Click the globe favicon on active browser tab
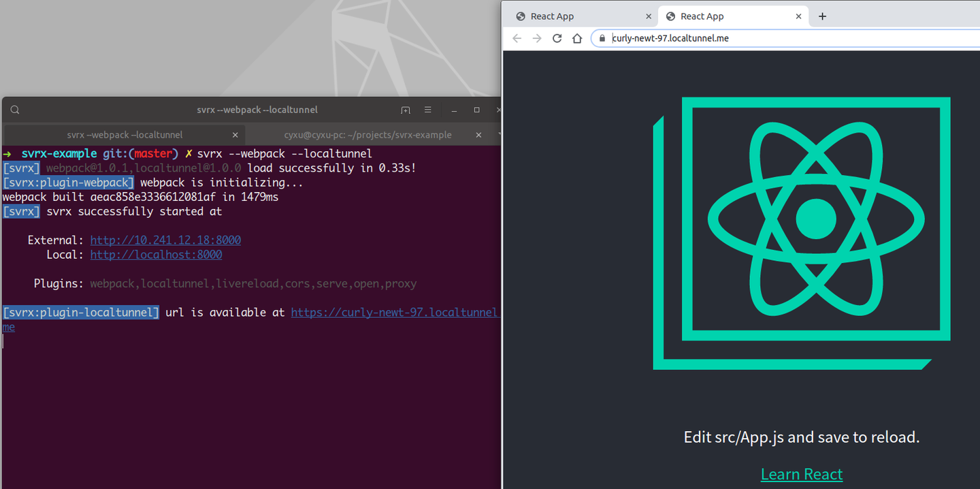 670,16
